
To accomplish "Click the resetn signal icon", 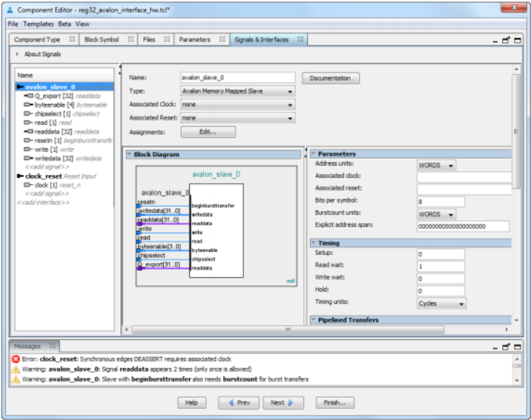I will pos(28,140).
